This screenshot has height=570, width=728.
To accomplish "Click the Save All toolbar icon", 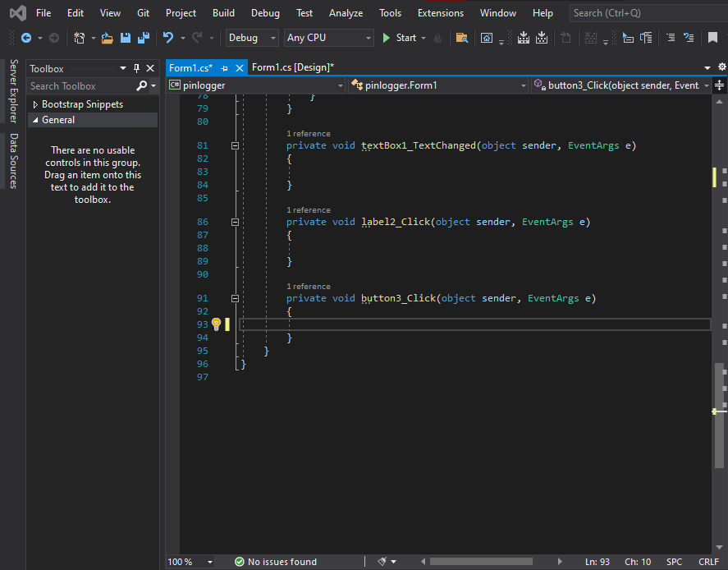I will coord(143,38).
